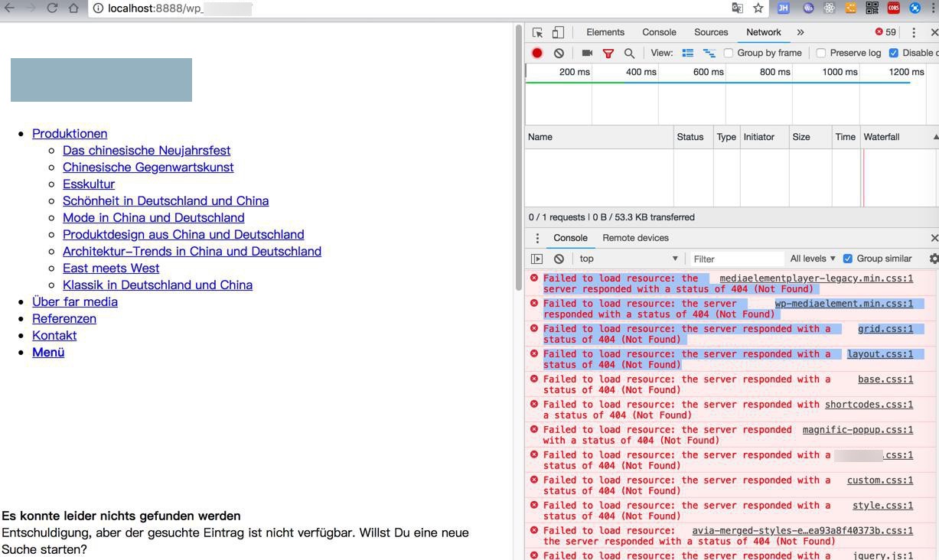Open the translate page icon
The width and height of the screenshot is (939, 560).
point(737,8)
